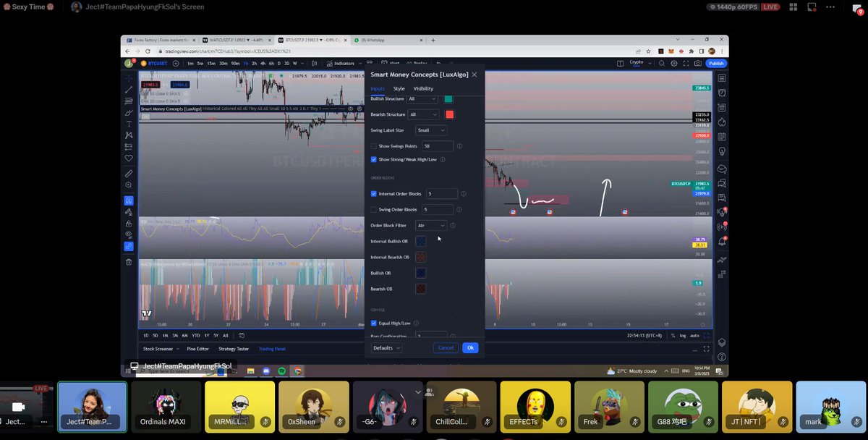Open Bullish Structure dropdown

point(422,98)
